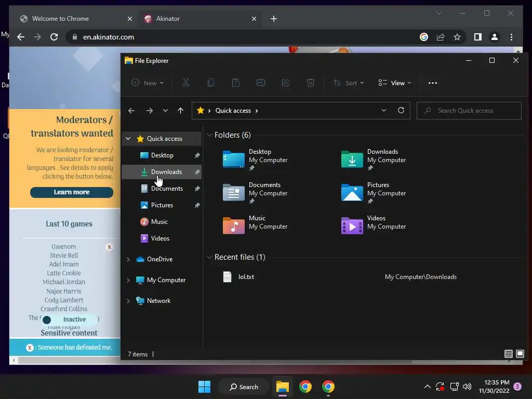Open the Documents folder in the Folders grid
This screenshot has width=532, height=399.
[x=233, y=192]
